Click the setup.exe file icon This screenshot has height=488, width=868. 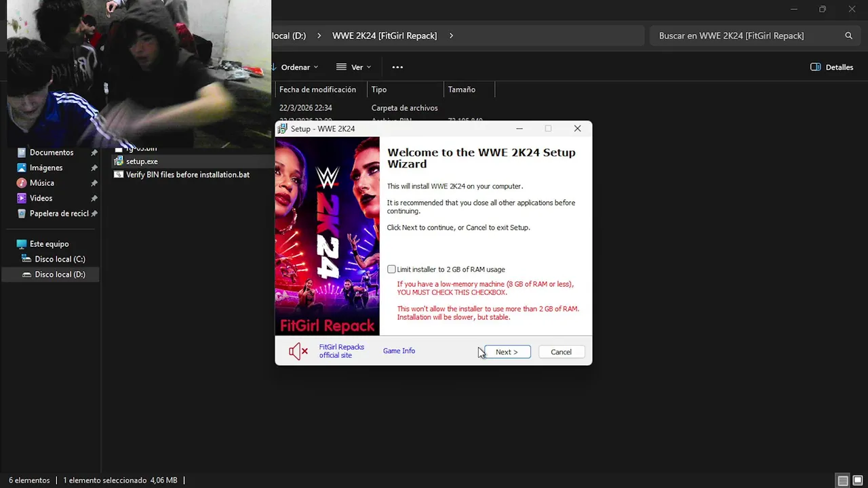(x=119, y=161)
